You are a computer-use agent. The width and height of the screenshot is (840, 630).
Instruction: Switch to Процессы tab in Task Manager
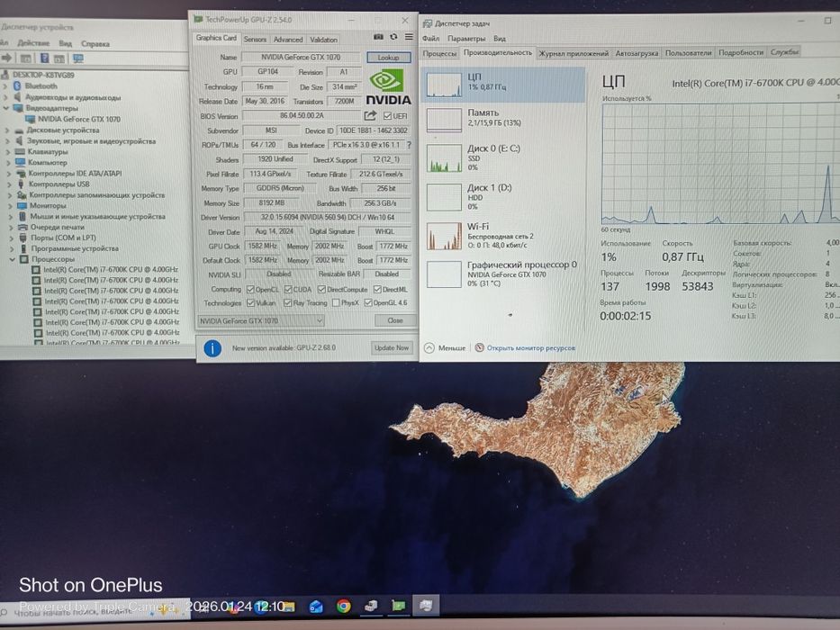439,53
